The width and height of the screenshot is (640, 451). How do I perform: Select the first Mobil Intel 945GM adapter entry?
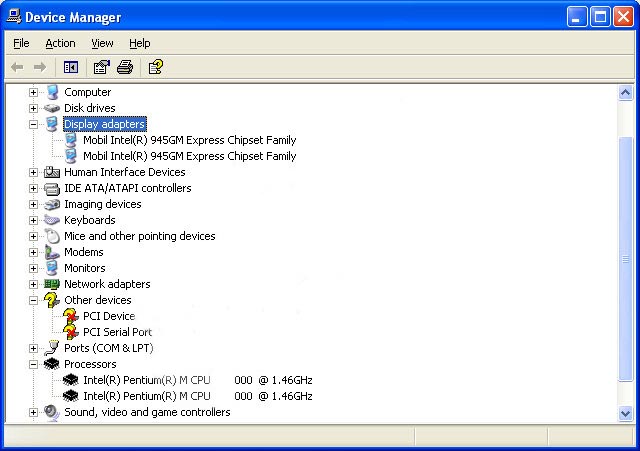tap(189, 140)
